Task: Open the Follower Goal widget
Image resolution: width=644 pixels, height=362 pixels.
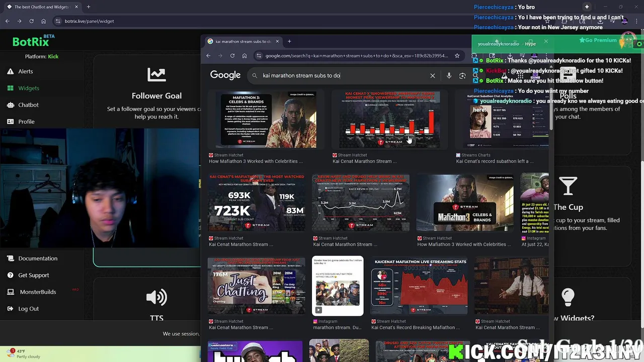Action: click(156, 96)
